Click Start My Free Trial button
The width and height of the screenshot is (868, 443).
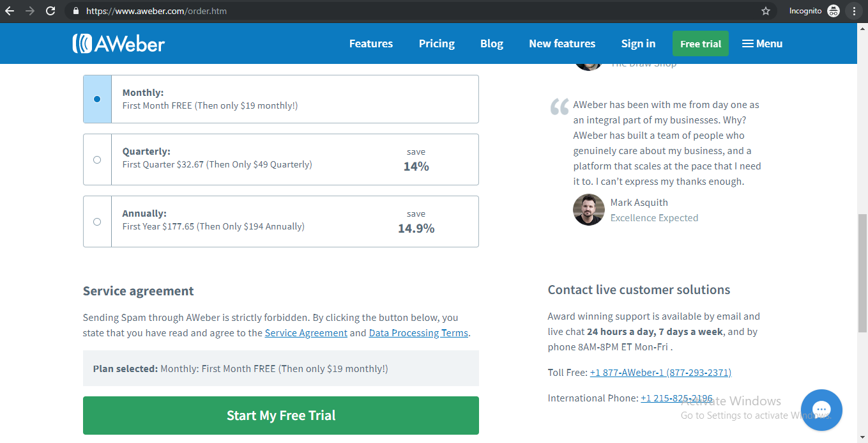point(281,416)
